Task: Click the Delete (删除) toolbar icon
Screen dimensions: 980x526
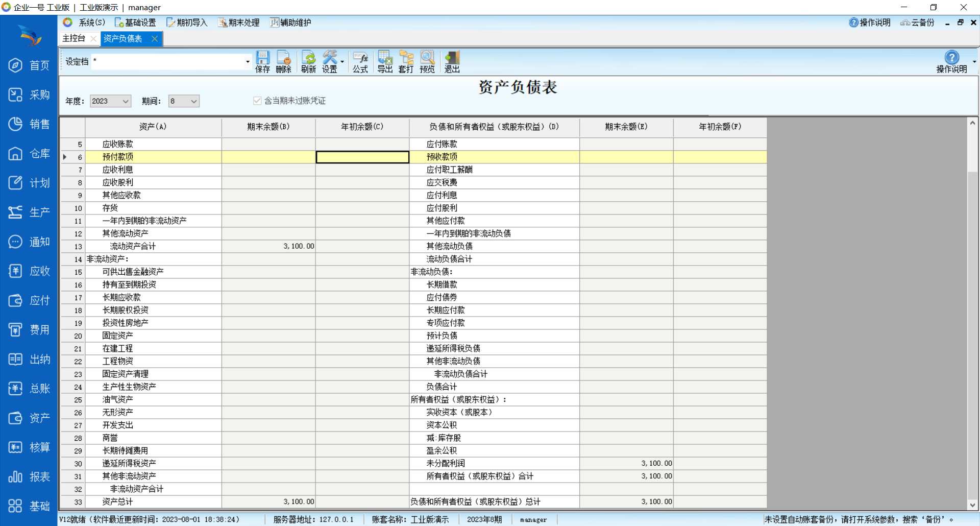Action: pyautogui.click(x=283, y=61)
